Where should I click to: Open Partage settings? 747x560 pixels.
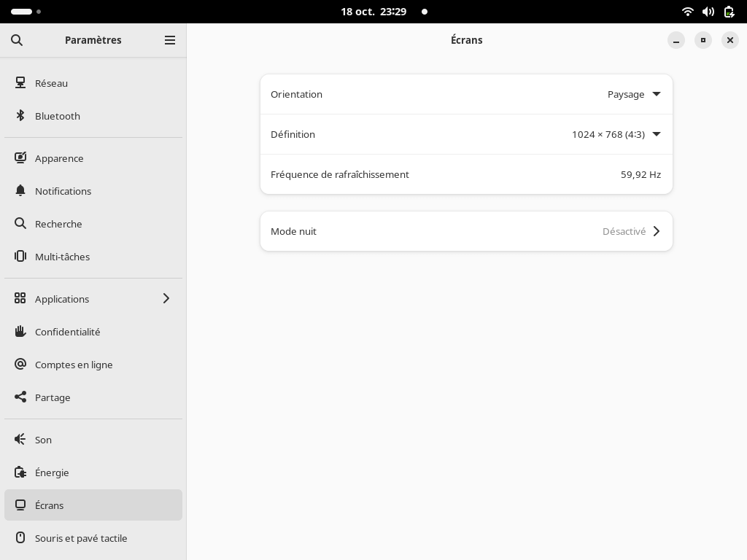pos(93,397)
